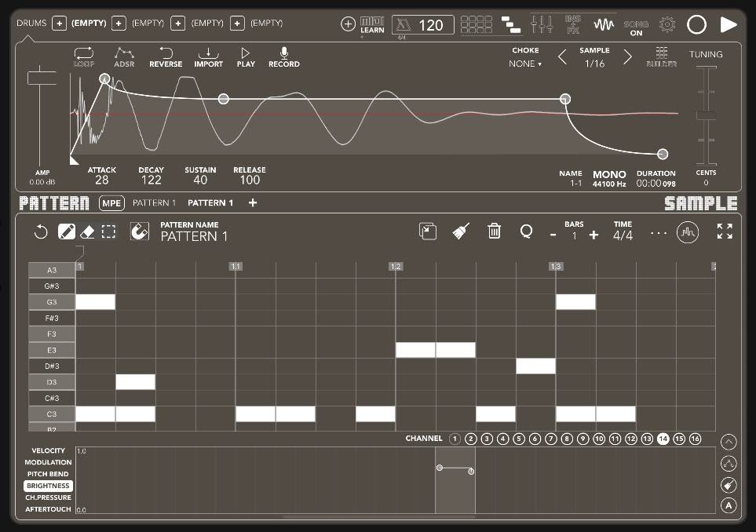Select MIDI channel 14
This screenshot has width=756, height=532.
click(x=663, y=439)
